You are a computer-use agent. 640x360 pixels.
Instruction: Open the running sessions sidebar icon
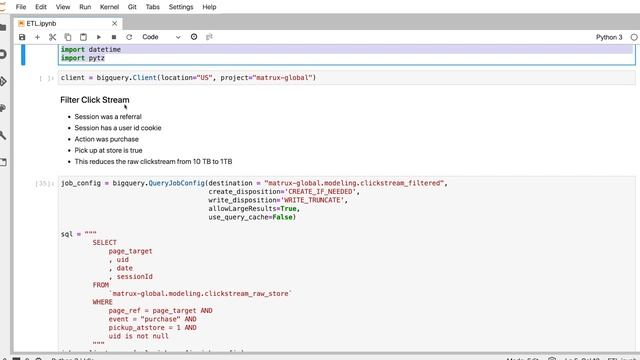(x=3, y=54)
